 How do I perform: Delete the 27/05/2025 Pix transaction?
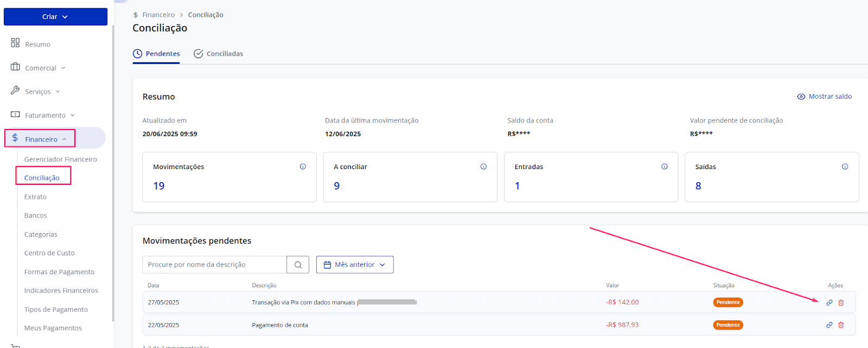click(841, 302)
